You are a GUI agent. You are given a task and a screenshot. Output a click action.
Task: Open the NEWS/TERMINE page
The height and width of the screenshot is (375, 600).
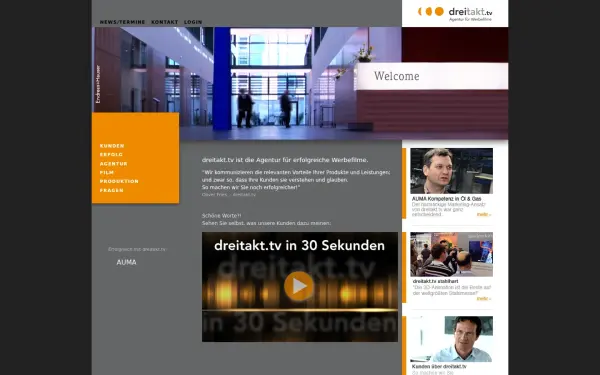[x=122, y=22]
